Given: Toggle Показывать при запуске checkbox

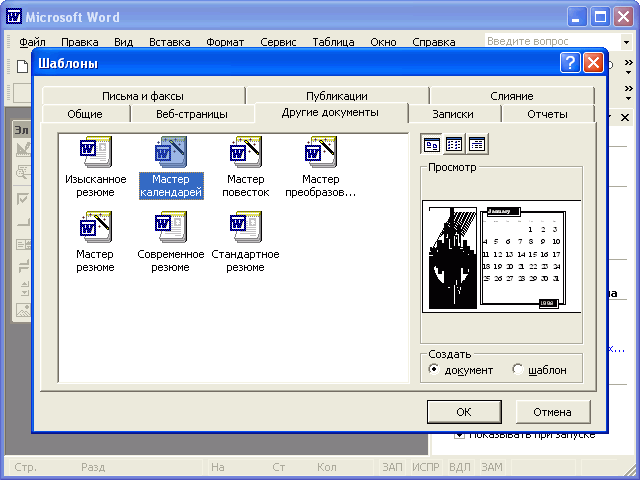Looking at the screenshot, I should (460, 435).
